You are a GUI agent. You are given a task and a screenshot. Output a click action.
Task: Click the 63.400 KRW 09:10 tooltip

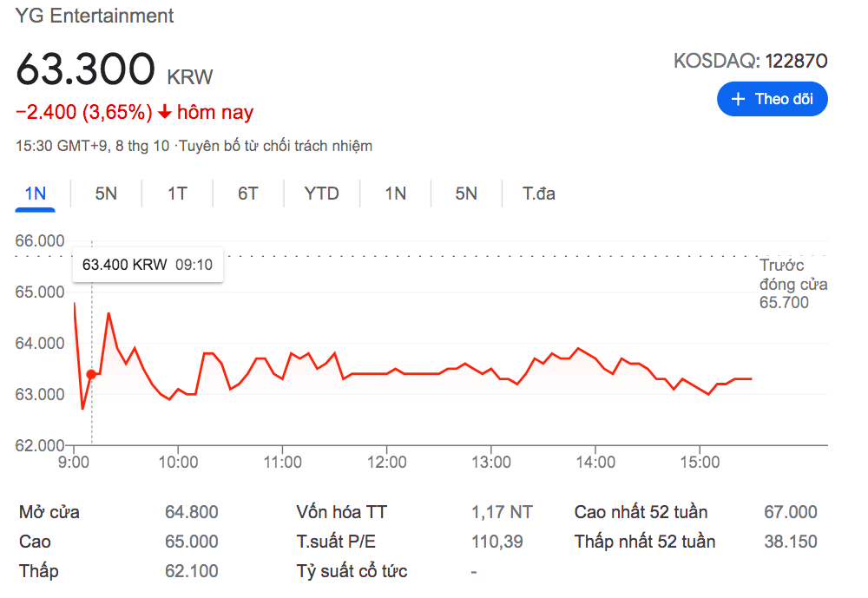148,265
